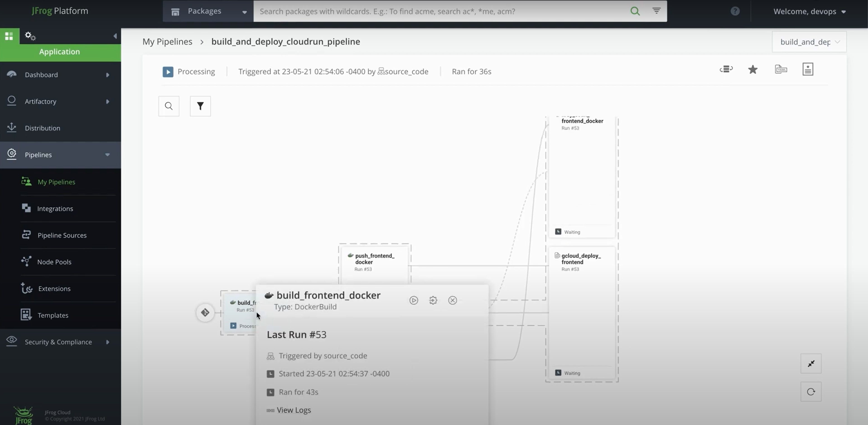Click the git source trigger node icon
This screenshot has height=425, width=868.
tap(205, 313)
